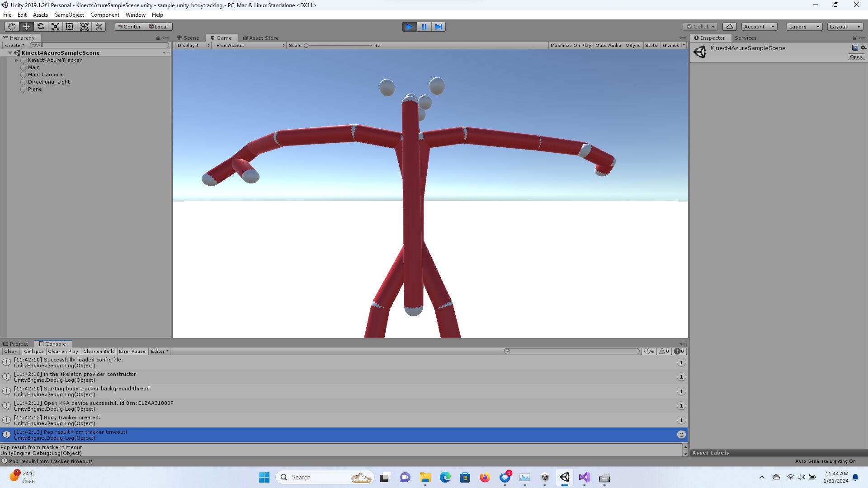The height and width of the screenshot is (488, 868).
Task: Open the Assets menu
Action: pyautogui.click(x=40, y=15)
